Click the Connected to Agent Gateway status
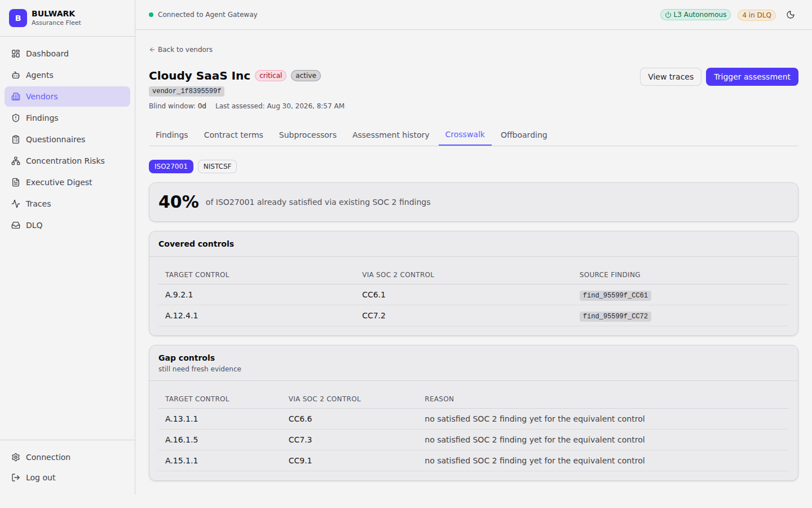 [x=203, y=15]
